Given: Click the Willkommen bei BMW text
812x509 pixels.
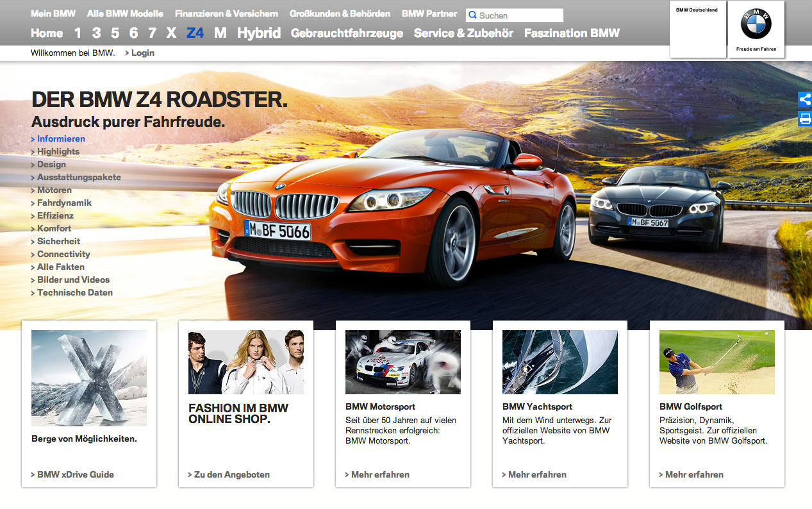Looking at the screenshot, I should (x=73, y=53).
